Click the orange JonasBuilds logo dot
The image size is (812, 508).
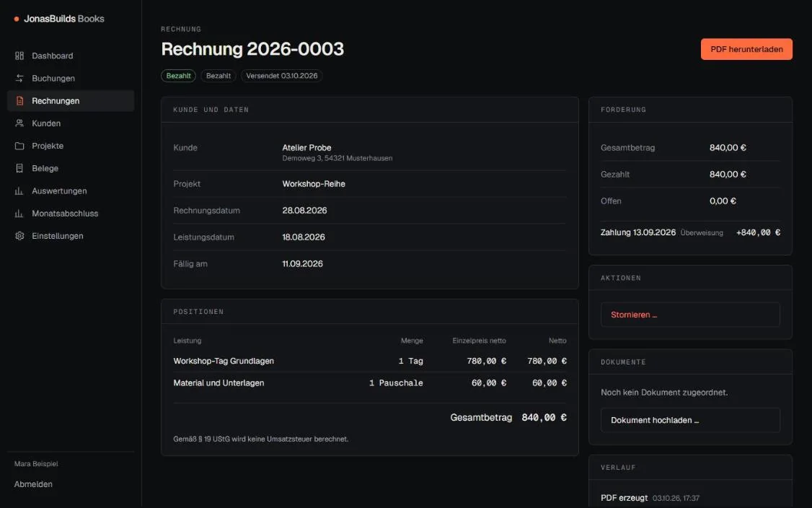click(x=17, y=19)
